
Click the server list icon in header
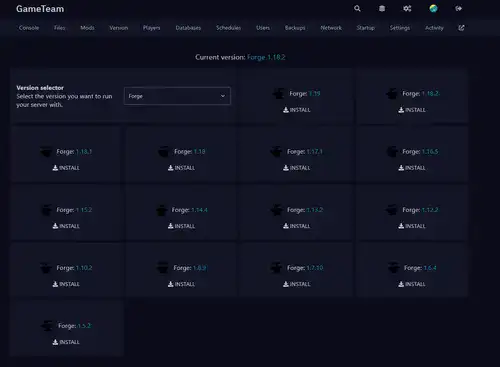[382, 8]
